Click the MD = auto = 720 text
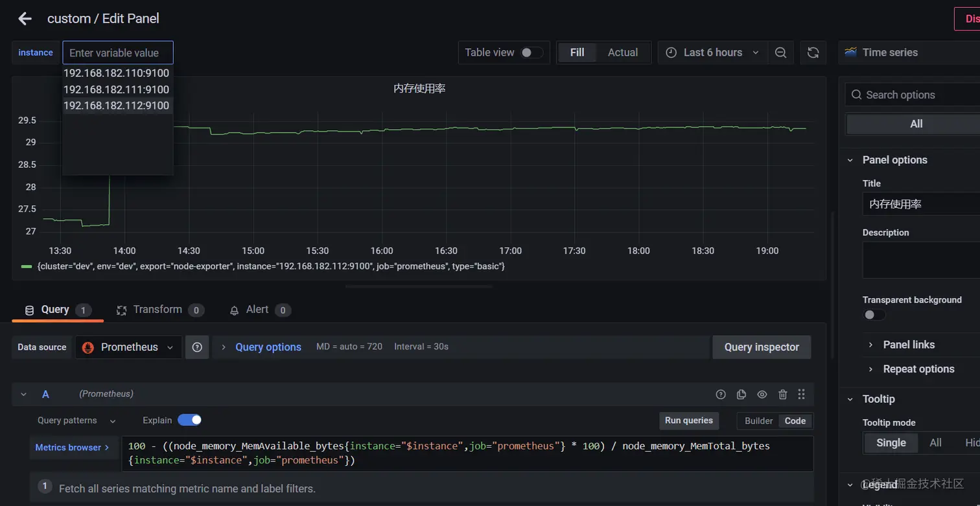The width and height of the screenshot is (980, 506). [x=349, y=347]
